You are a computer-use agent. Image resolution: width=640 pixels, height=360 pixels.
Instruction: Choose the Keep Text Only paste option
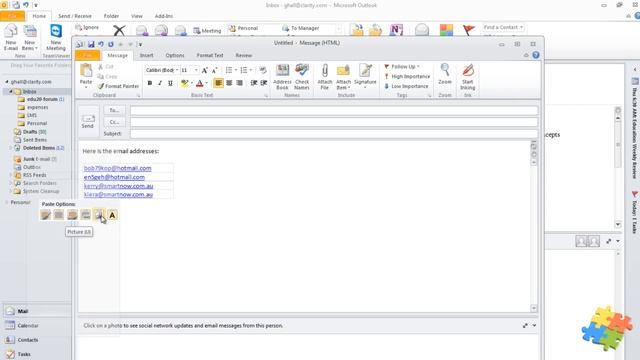tap(112, 215)
